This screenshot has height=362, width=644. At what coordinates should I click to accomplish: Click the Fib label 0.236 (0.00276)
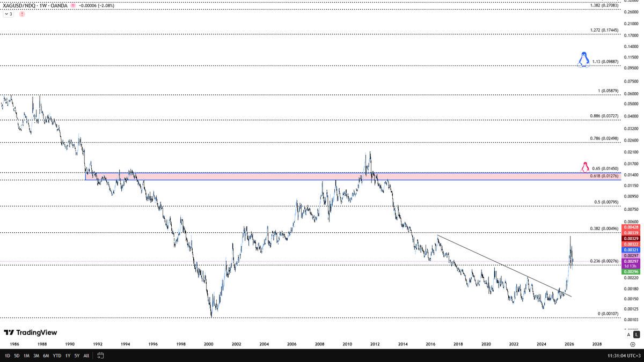[603, 261]
